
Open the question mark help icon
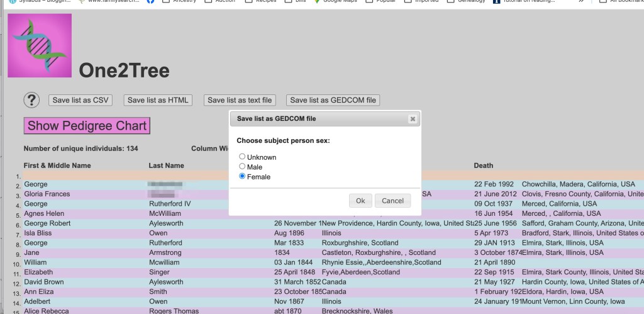(x=31, y=100)
